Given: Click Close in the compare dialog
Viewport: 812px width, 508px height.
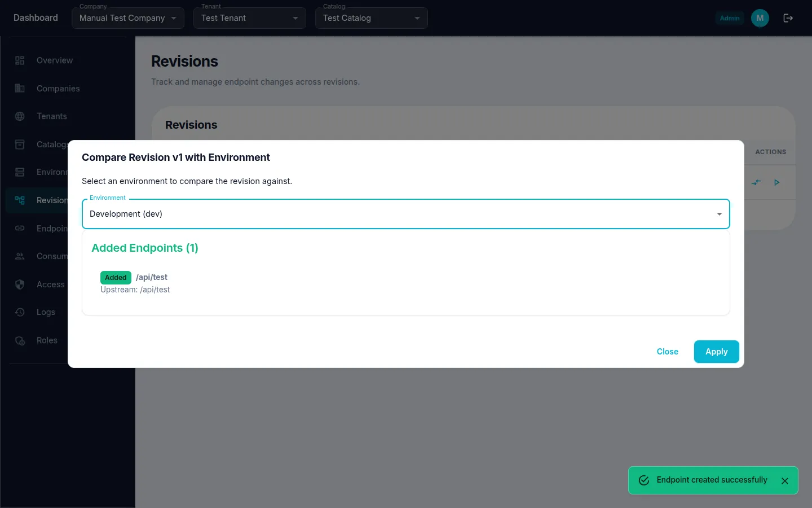Looking at the screenshot, I should pyautogui.click(x=667, y=352).
